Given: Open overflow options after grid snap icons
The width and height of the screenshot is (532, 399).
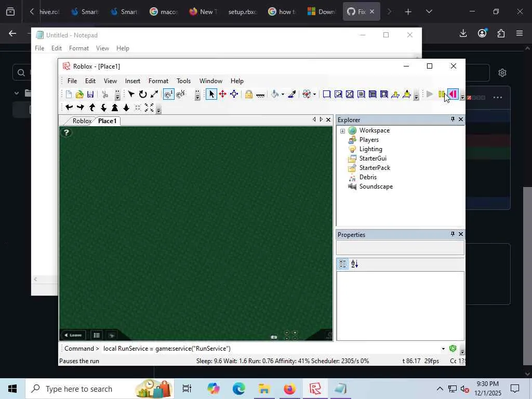Looking at the screenshot, I should 197,96.
